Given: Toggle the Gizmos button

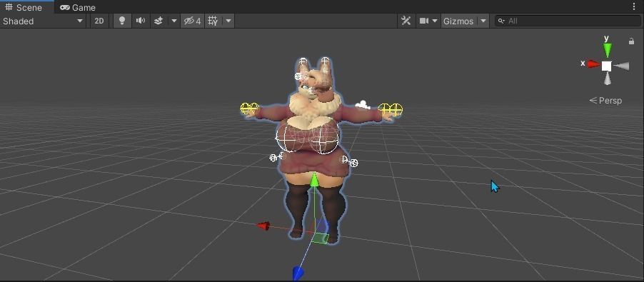Looking at the screenshot, I should 458,21.
